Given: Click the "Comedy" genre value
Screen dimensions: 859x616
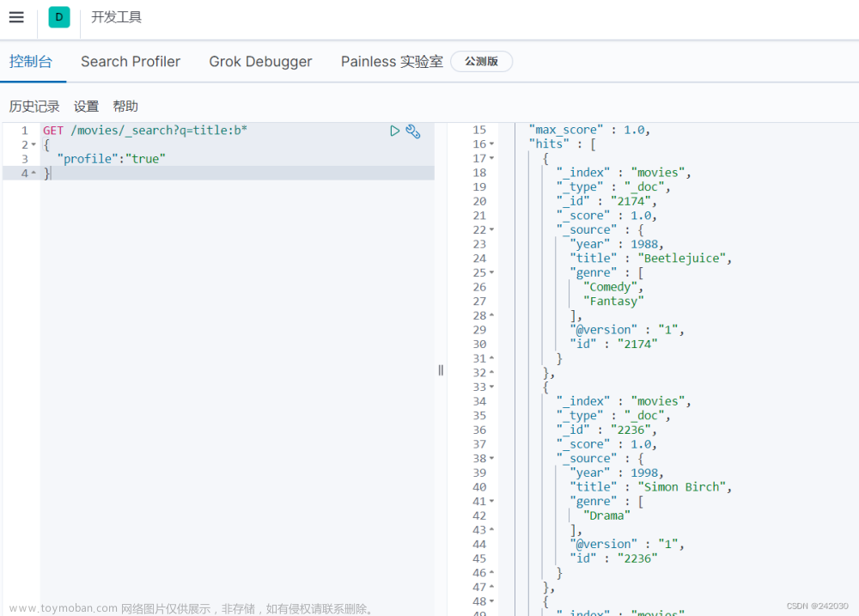Looking at the screenshot, I should (x=611, y=287).
